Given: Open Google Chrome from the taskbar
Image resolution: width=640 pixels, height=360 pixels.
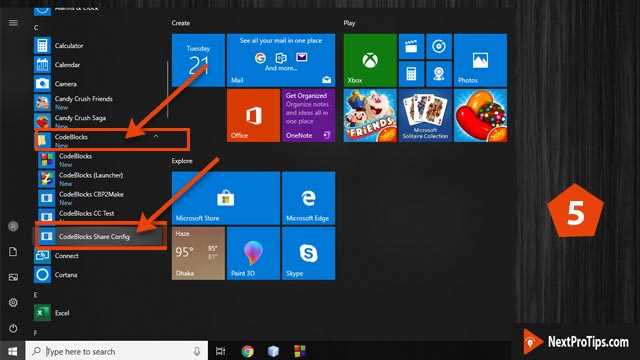Looking at the screenshot, I should 247,351.
